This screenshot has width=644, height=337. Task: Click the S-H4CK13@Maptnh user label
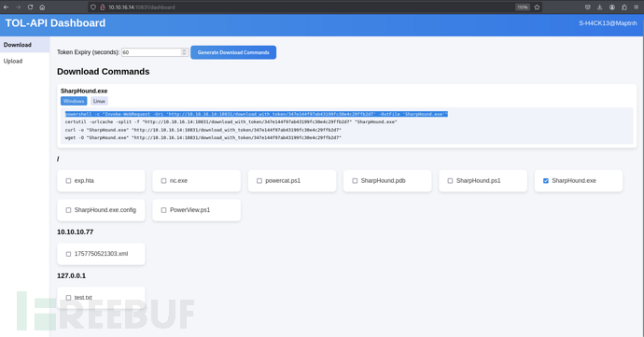pyautogui.click(x=608, y=23)
